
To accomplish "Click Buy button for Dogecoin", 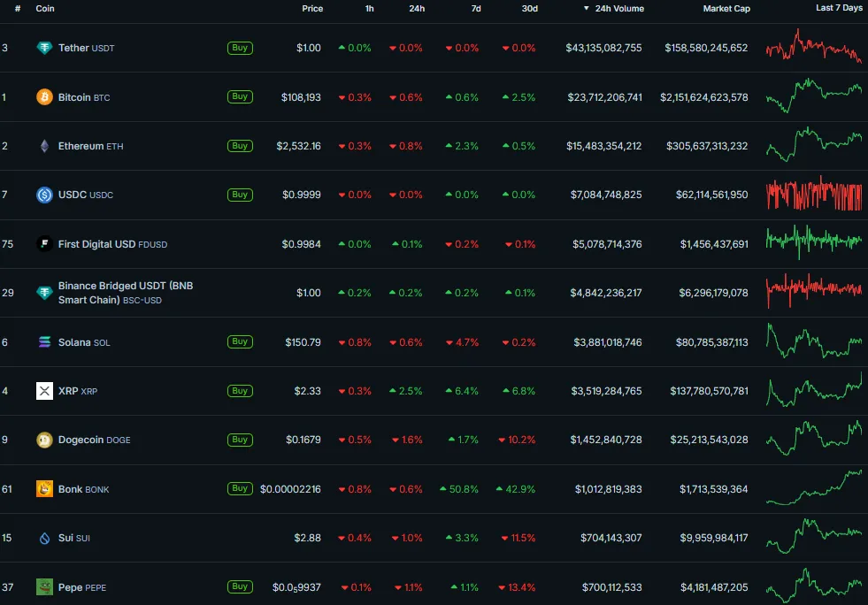I will pyautogui.click(x=240, y=440).
